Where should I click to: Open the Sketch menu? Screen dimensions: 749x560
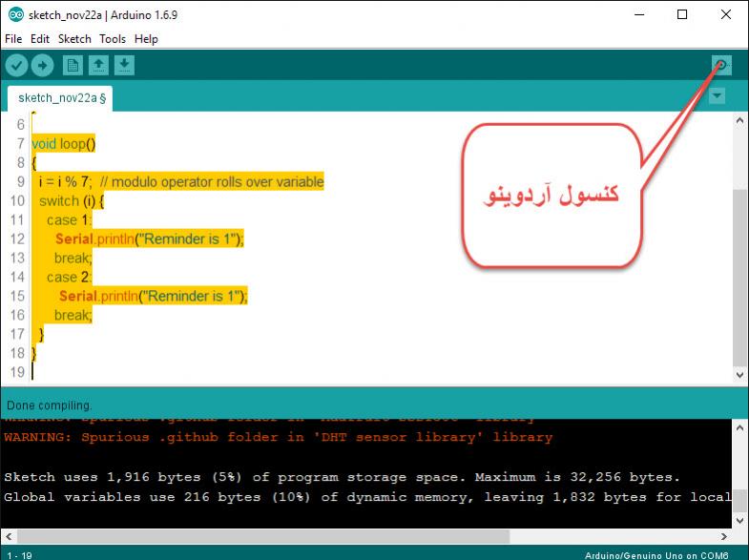tap(74, 39)
